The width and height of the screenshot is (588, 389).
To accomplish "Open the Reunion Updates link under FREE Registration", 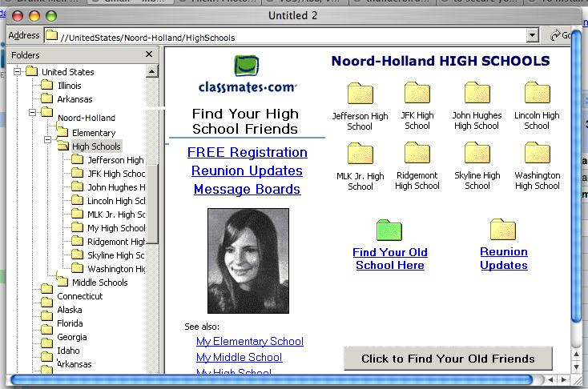I will (x=247, y=171).
